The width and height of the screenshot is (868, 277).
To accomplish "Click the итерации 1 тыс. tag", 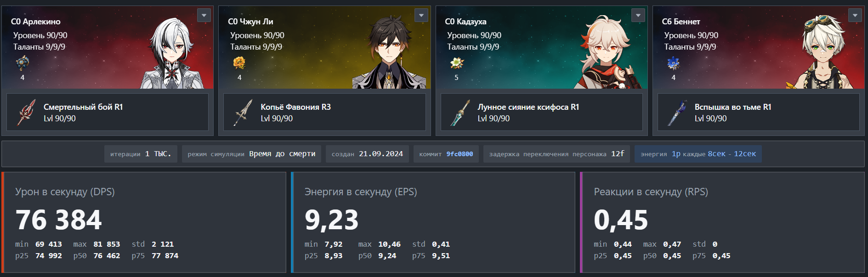I will 141,154.
